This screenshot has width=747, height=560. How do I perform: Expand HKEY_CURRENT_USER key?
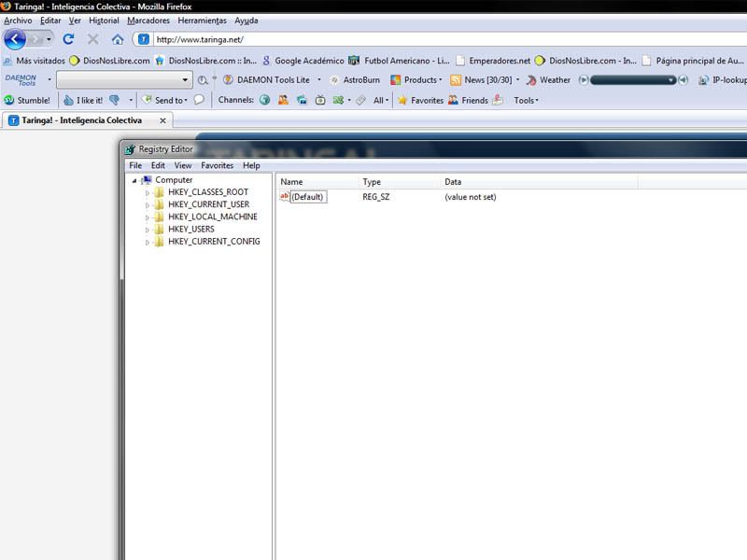point(148,205)
